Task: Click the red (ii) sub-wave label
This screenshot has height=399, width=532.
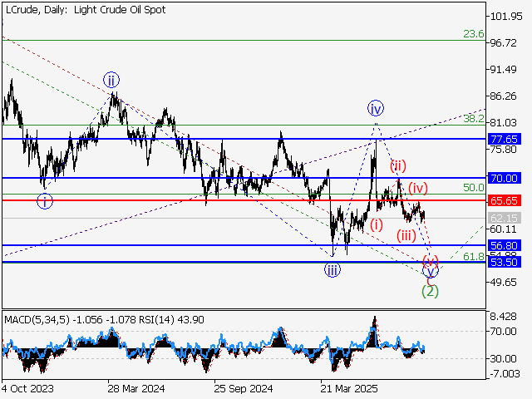Action: pos(398,165)
